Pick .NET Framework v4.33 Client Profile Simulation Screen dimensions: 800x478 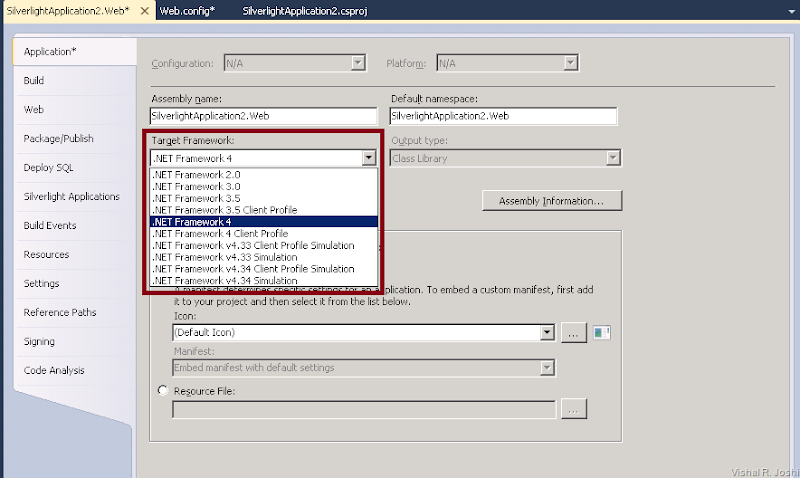pos(264,245)
